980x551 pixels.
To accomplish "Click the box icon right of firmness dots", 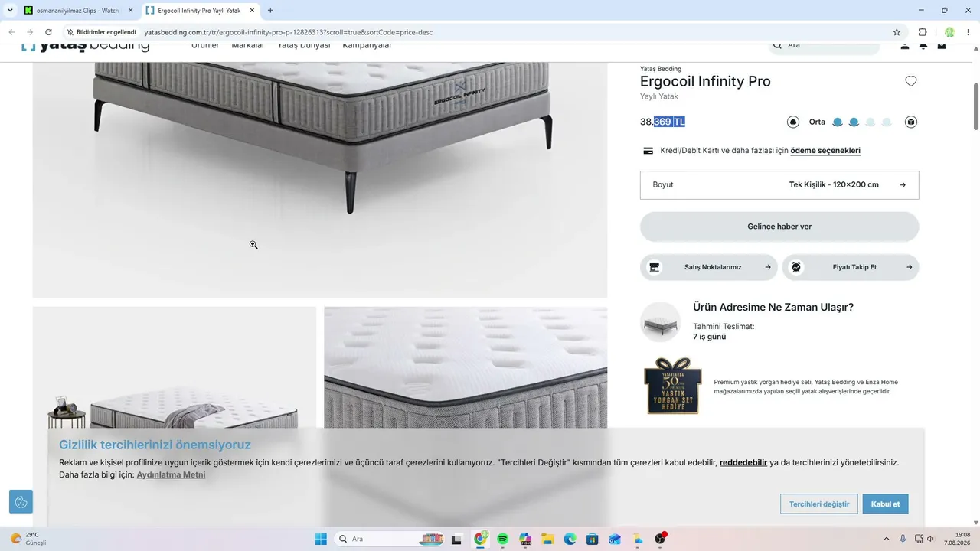I will pyautogui.click(x=911, y=122).
